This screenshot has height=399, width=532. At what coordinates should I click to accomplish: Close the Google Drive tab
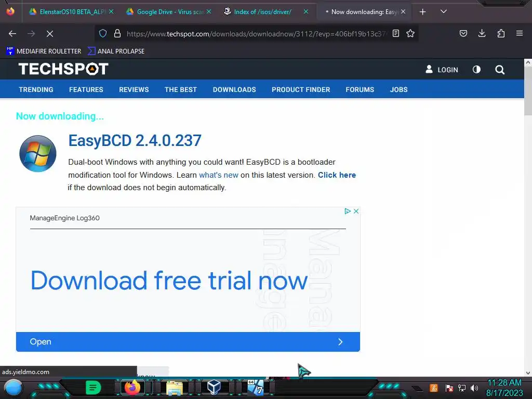pyautogui.click(x=209, y=11)
